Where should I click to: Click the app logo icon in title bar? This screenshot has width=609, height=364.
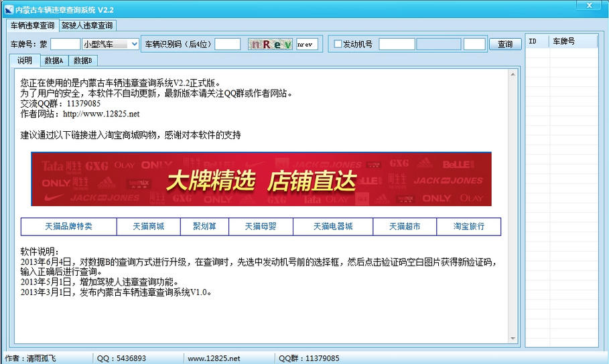(9, 9)
